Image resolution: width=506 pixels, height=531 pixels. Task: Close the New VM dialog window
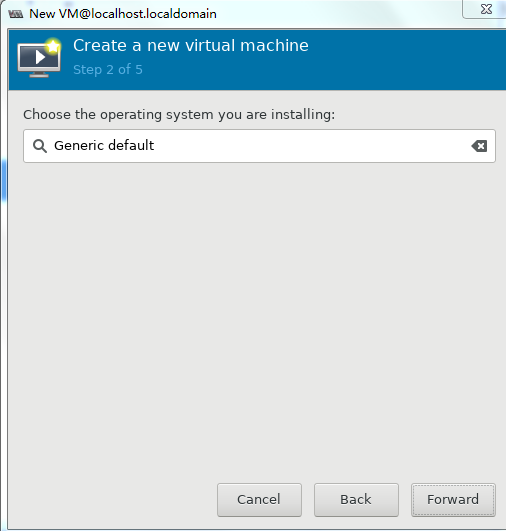[486, 9]
